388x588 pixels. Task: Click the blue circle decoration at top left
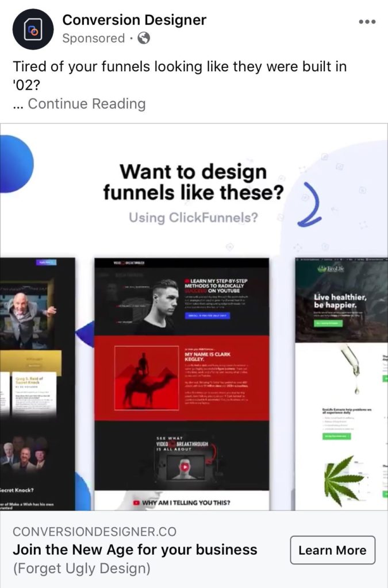pos(17,164)
